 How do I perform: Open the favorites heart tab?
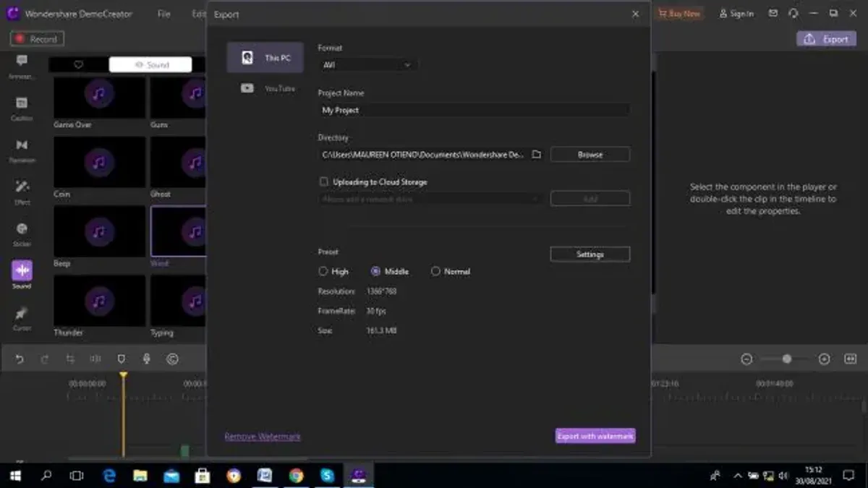coord(79,64)
